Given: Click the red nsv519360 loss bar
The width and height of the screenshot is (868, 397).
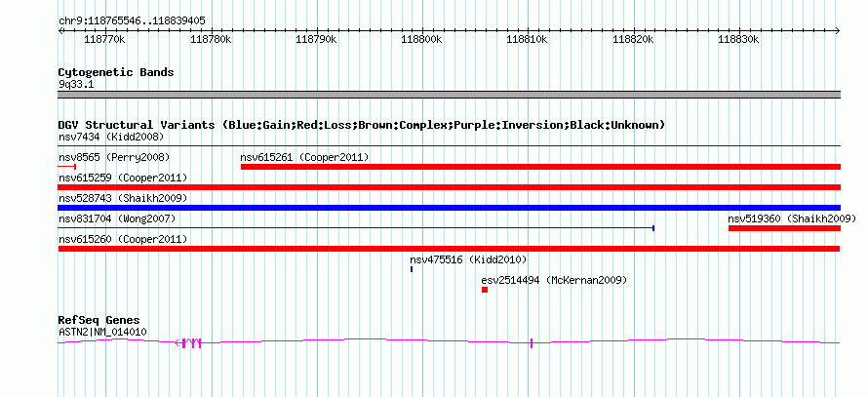Looking at the screenshot, I should coord(784,228).
